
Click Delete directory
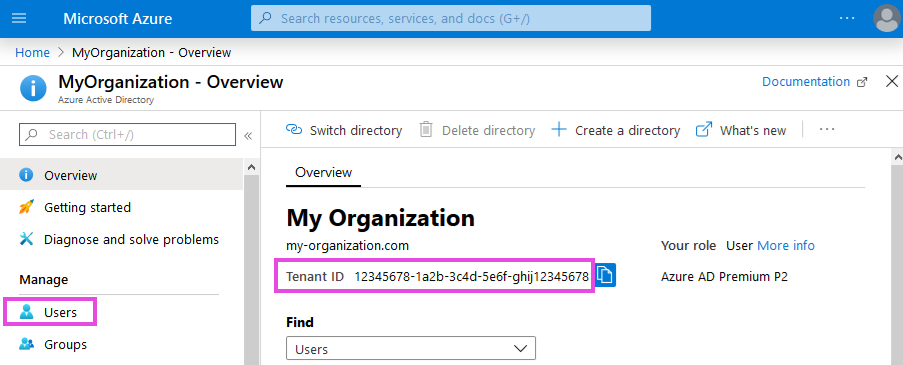[477, 130]
